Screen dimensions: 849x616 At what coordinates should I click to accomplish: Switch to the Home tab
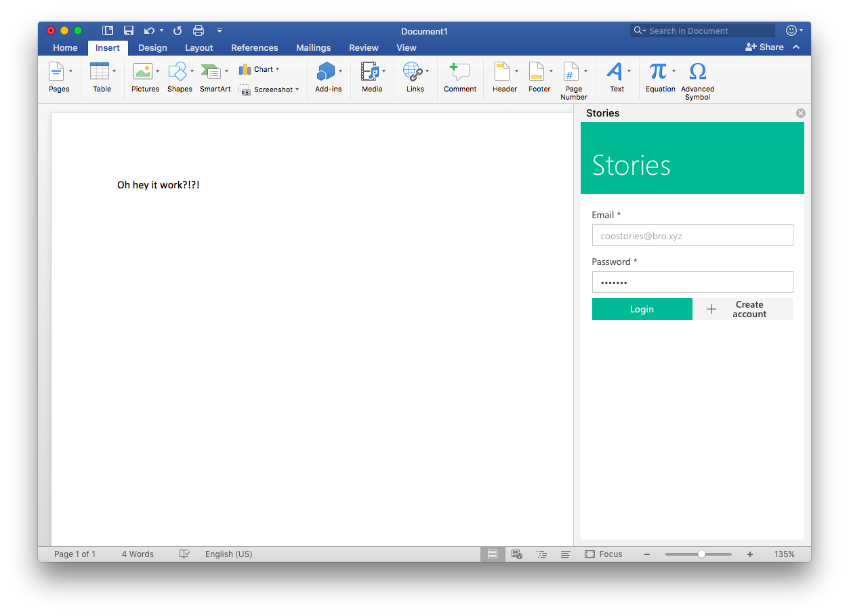[65, 47]
